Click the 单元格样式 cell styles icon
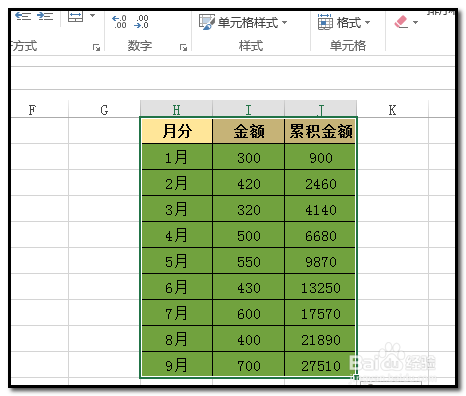 [x=207, y=22]
